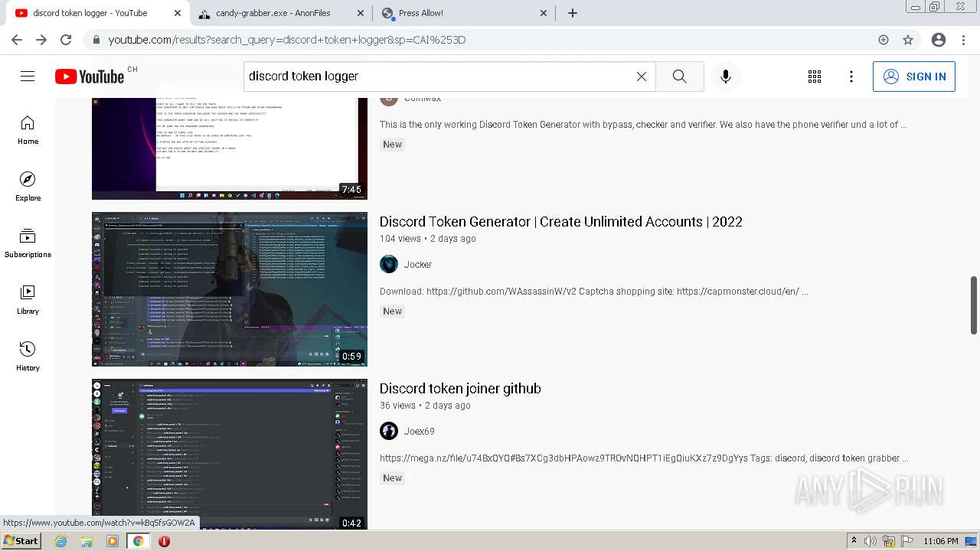Click the New badge under Jocker's video
Viewport: 980px width, 551px height.
pos(393,311)
